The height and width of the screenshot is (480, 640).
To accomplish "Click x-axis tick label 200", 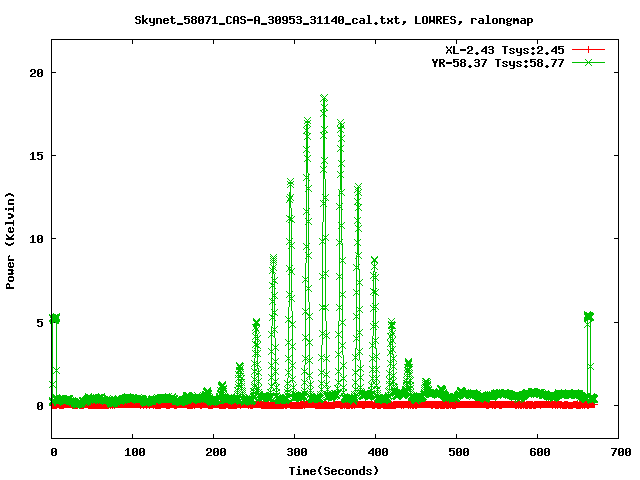I will click(x=216, y=452).
